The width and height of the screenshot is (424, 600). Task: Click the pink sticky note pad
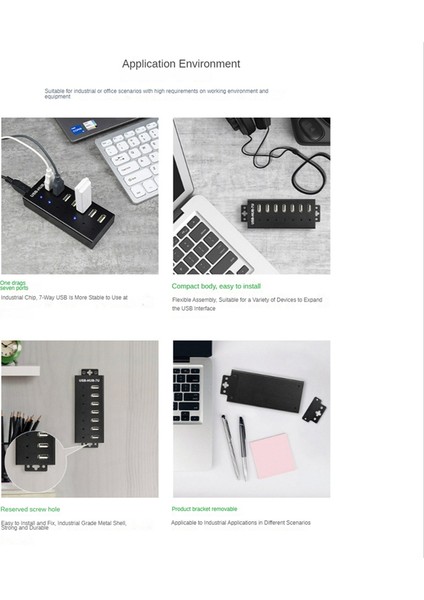[272, 455]
